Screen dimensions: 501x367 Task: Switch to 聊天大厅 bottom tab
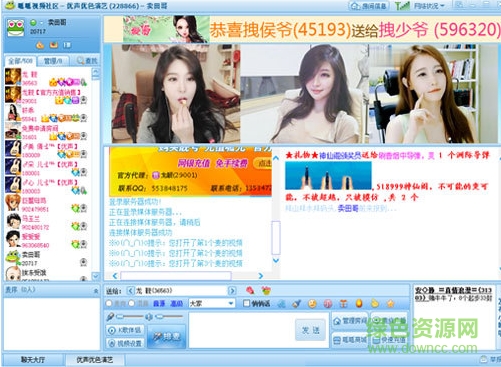[33, 360]
